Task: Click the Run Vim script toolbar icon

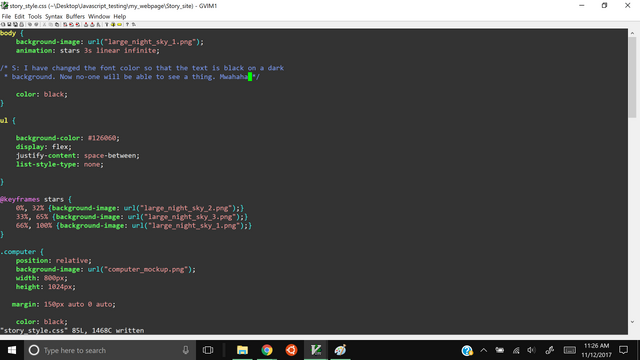Action: tap(99, 24)
